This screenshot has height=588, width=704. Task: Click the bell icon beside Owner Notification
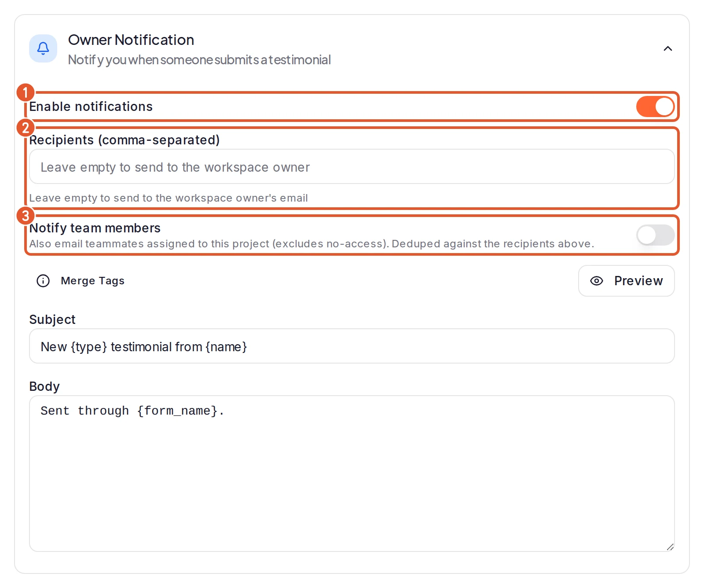click(x=43, y=48)
